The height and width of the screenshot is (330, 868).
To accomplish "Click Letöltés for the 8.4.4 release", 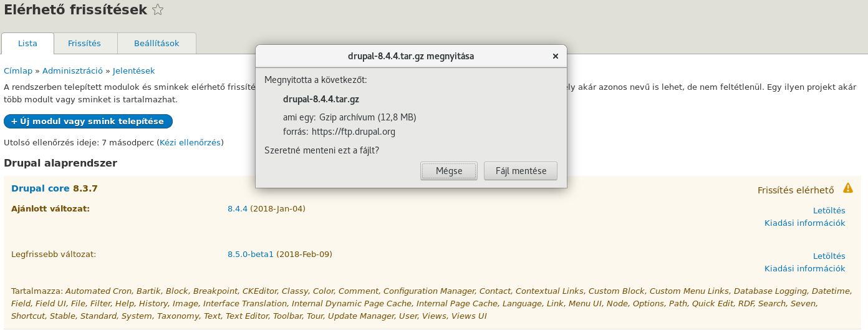I will [829, 211].
